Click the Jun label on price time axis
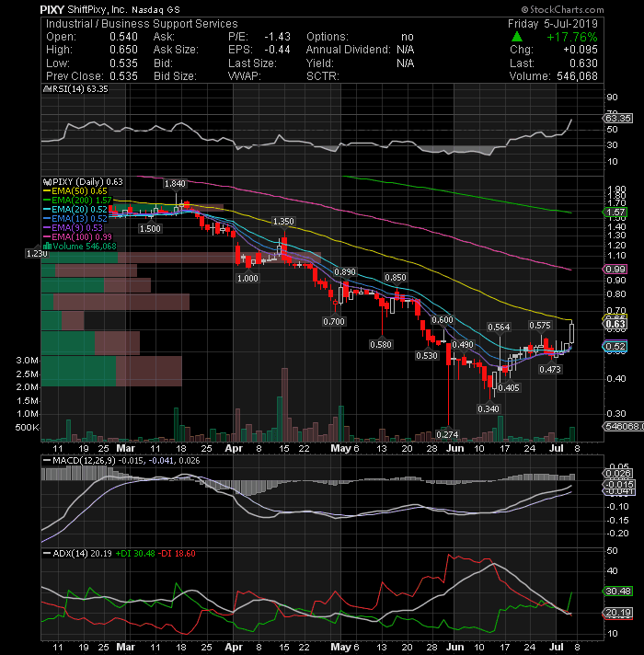This screenshot has height=655, width=644. [x=454, y=448]
